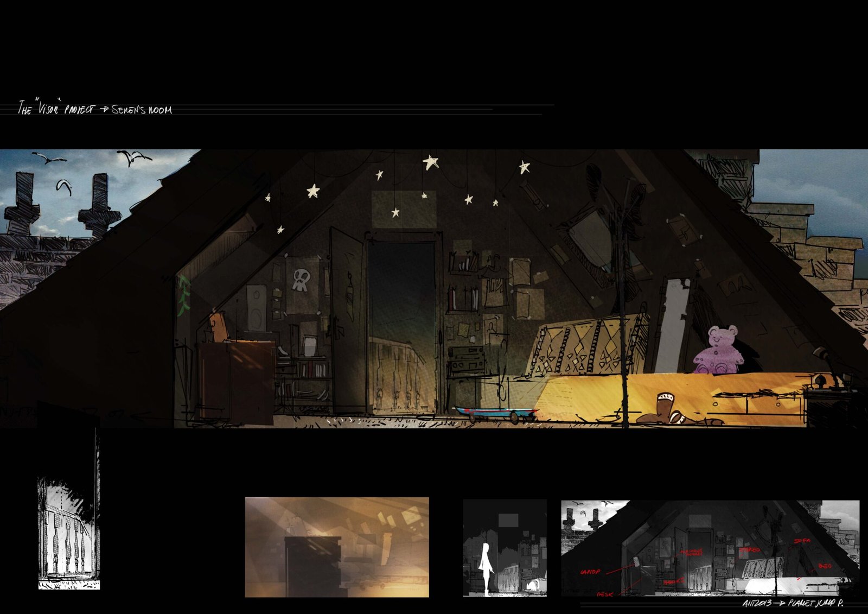Image resolution: width=868 pixels, height=614 pixels.
Task: Click the title text "Seven's room"
Action: click(x=142, y=110)
